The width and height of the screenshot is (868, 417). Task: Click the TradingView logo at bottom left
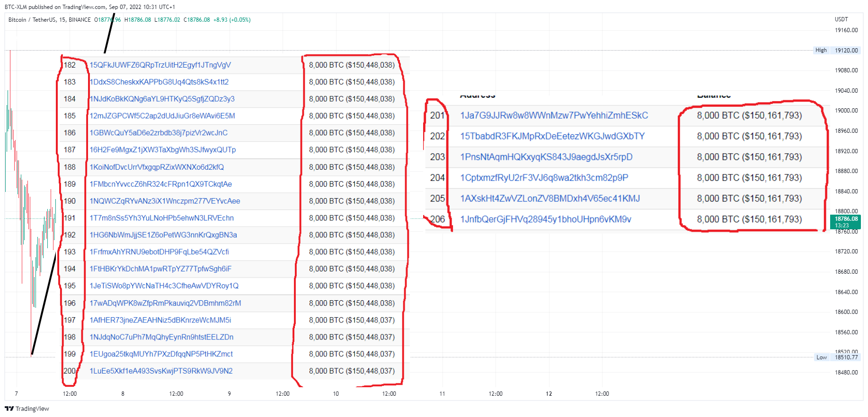point(27,408)
